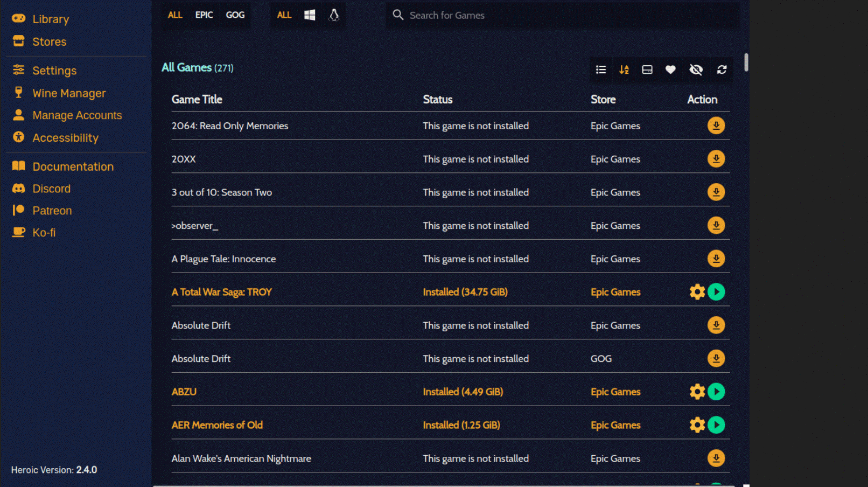This screenshot has height=487, width=868.
Task: Click the Library gamepad icon
Action: (x=19, y=18)
